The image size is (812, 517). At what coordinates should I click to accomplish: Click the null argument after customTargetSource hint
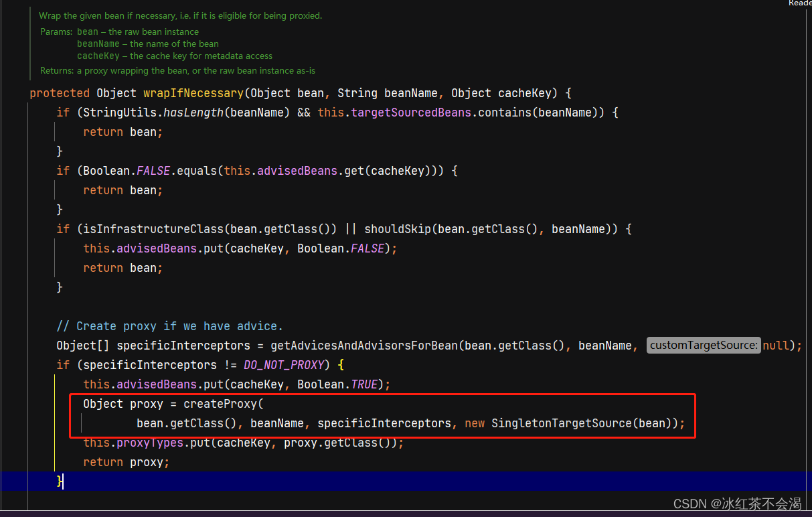(776, 346)
